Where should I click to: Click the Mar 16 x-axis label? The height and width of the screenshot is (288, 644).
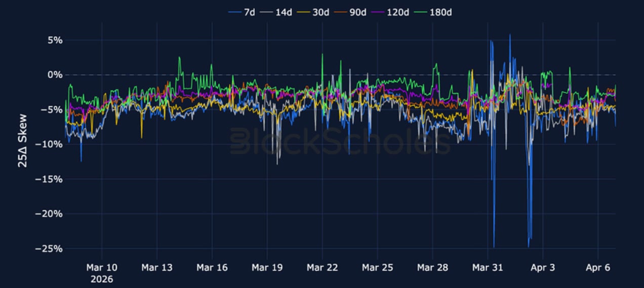tap(212, 267)
